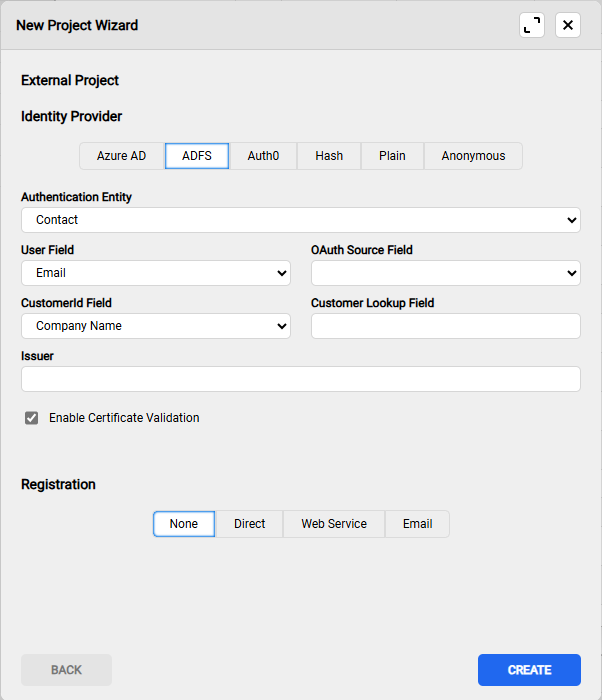Viewport: 602px width, 700px height.
Task: Set Registration to None
Action: click(x=184, y=524)
